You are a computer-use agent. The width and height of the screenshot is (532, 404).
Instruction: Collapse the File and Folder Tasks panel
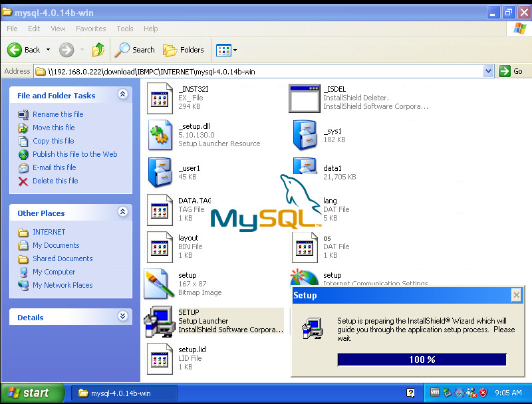click(x=122, y=95)
